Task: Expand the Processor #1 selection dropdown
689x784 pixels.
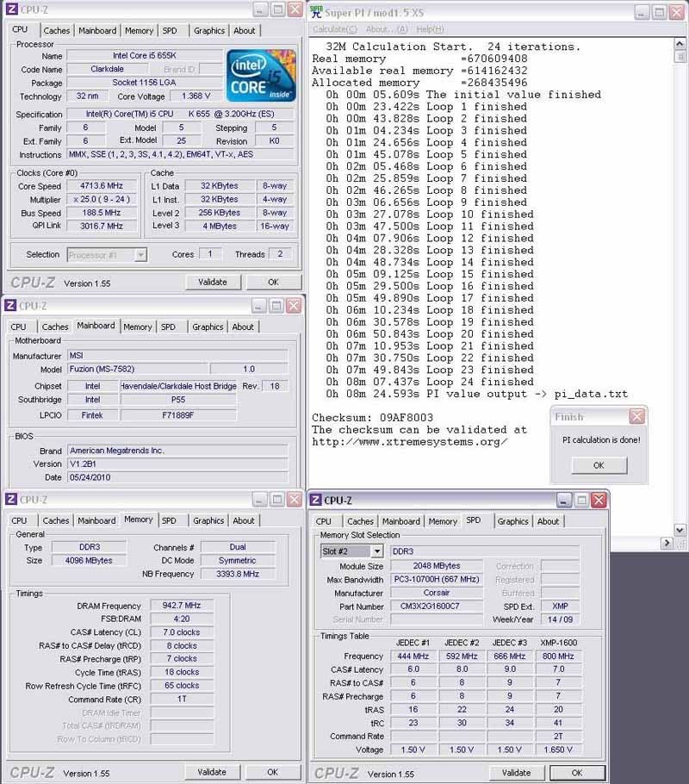Action: (x=140, y=255)
